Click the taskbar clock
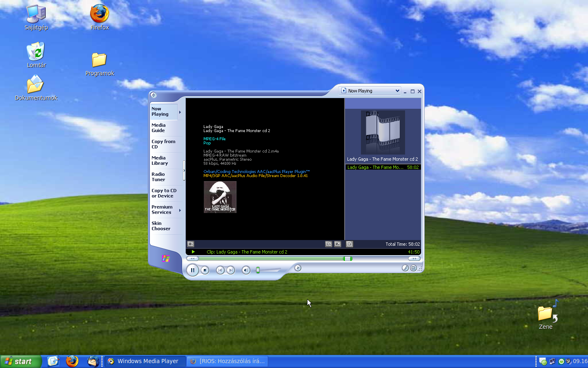The height and width of the screenshot is (368, 588). [x=580, y=361]
